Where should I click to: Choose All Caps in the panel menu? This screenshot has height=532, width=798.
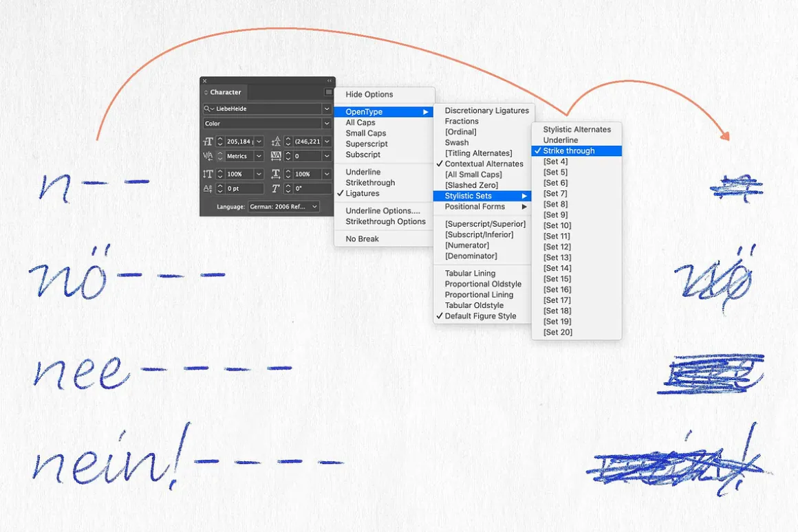[x=385, y=122]
